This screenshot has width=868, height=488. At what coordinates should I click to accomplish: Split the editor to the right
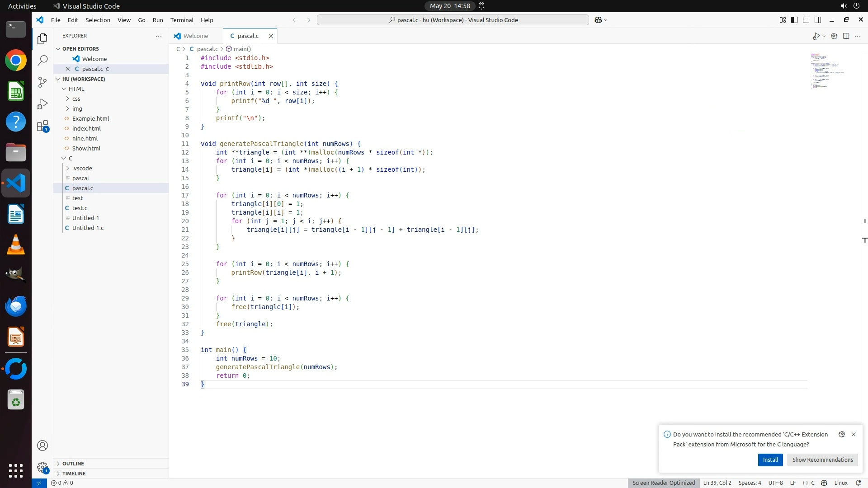pos(846,36)
